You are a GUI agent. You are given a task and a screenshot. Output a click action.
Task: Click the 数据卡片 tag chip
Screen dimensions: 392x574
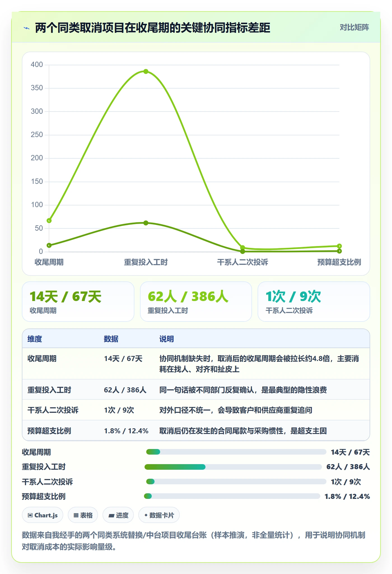pos(159,515)
